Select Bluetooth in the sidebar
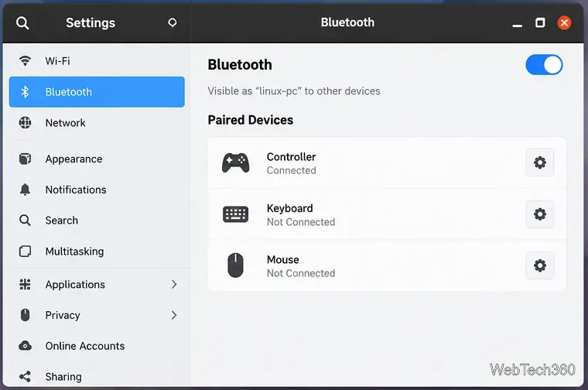The height and width of the screenshot is (390, 588). (97, 92)
